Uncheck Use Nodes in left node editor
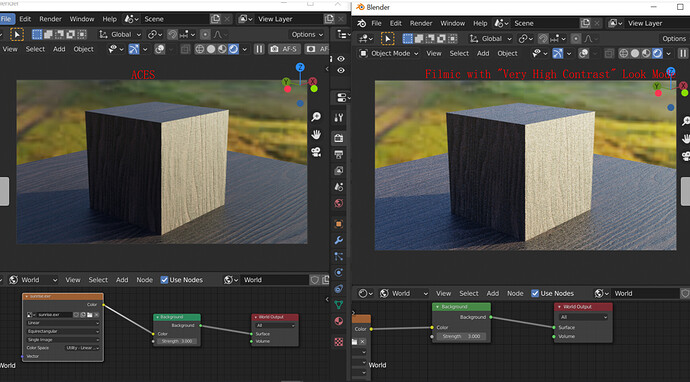 tap(164, 280)
